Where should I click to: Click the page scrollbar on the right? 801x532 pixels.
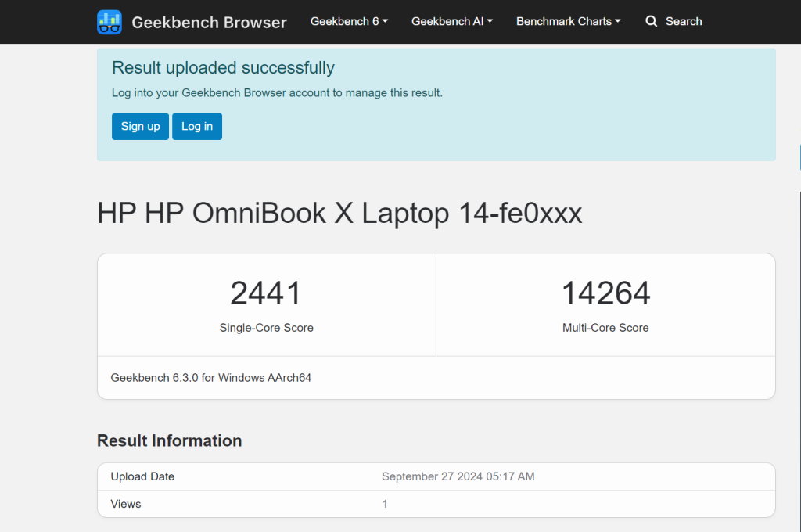(798, 156)
